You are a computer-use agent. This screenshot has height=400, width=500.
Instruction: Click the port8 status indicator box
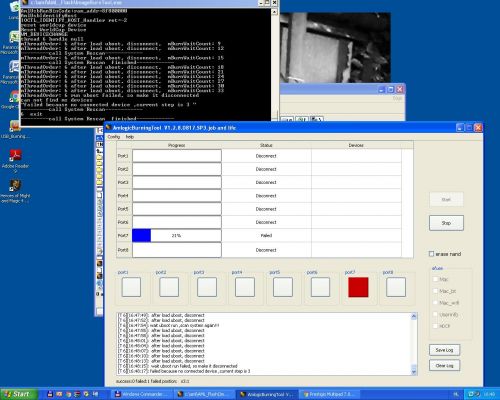[x=396, y=287]
